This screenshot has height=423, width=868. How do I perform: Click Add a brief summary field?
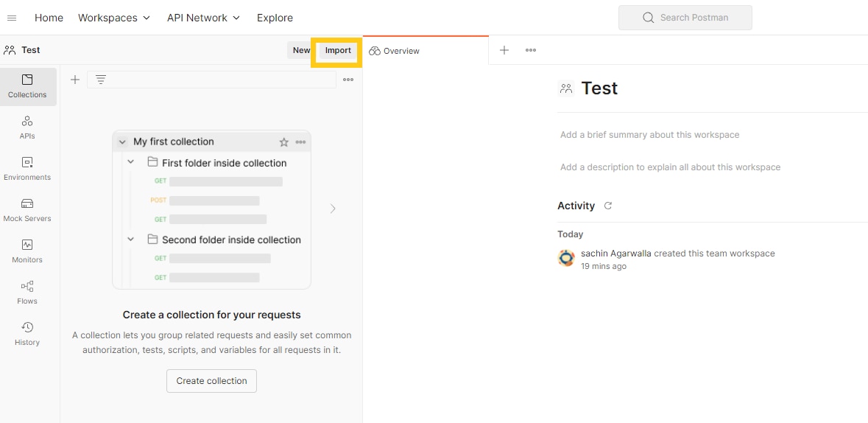point(650,135)
